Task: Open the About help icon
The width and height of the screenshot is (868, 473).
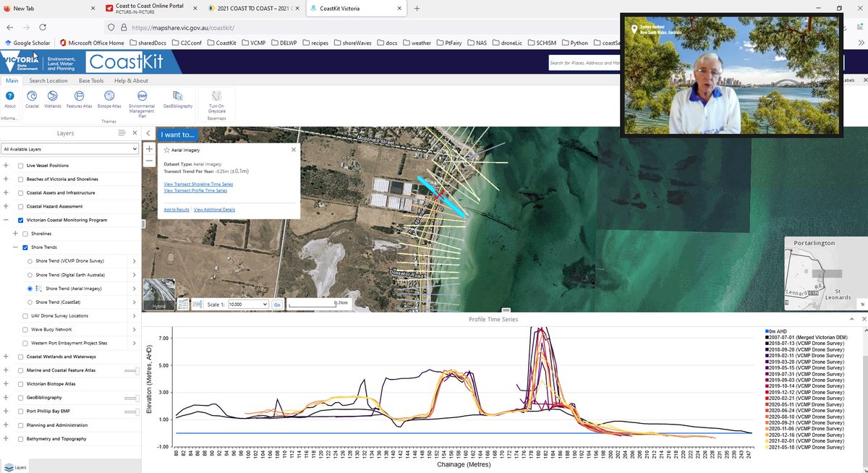Action: click(10, 96)
